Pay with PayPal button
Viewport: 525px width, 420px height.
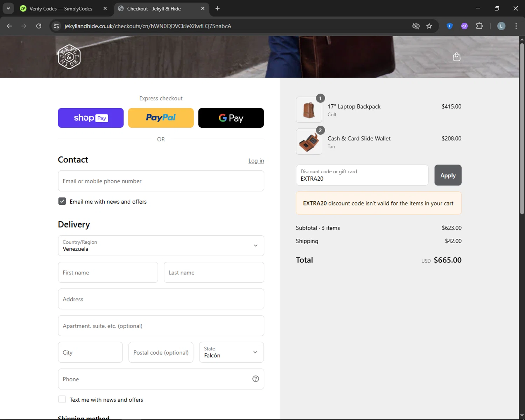161,118
